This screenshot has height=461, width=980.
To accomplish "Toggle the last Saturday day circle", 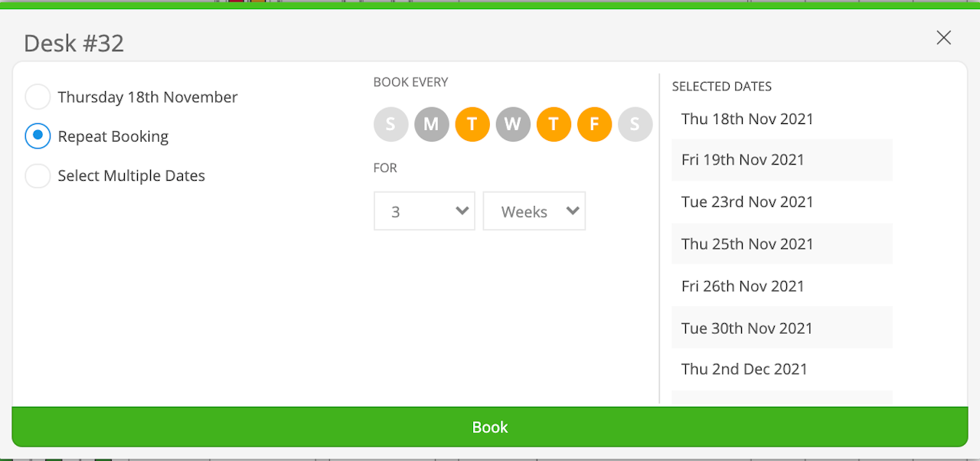I will 635,124.
